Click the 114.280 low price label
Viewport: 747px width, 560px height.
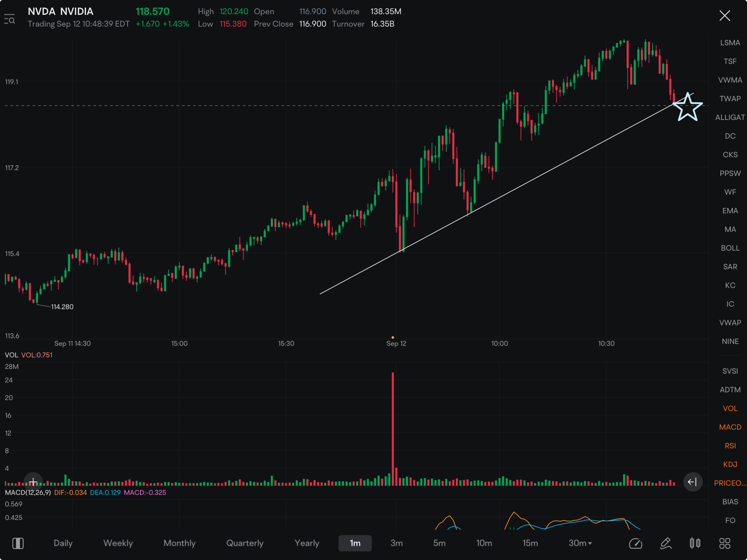point(62,307)
